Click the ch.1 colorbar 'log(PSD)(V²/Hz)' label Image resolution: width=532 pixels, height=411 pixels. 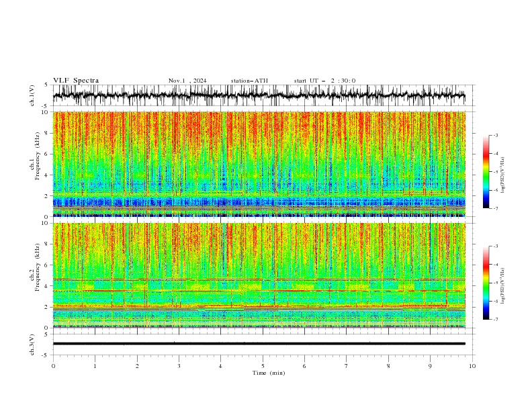click(x=502, y=175)
